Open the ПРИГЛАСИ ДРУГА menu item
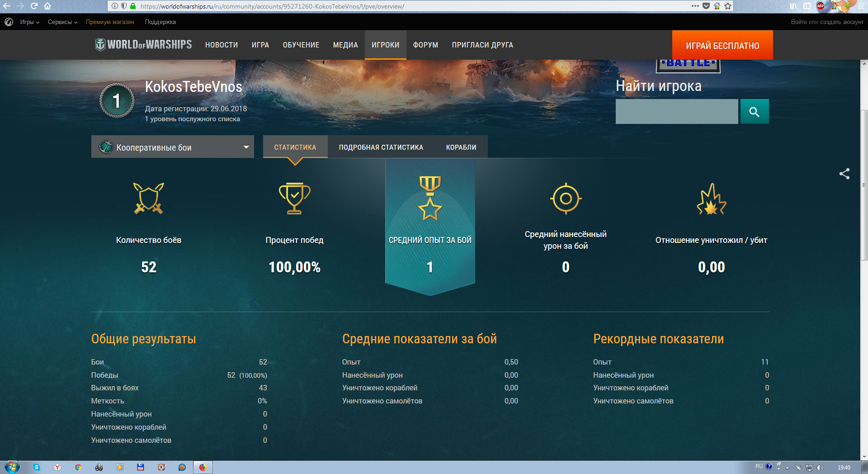868x474 pixels. (482, 45)
